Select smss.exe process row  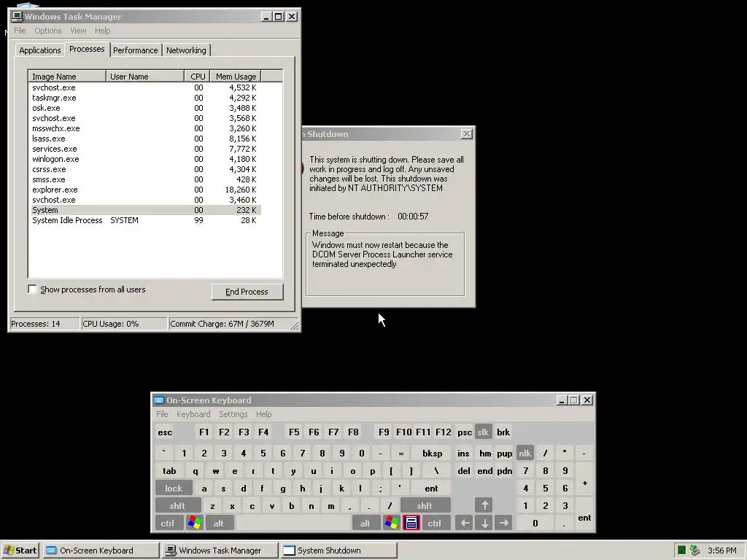coord(145,179)
